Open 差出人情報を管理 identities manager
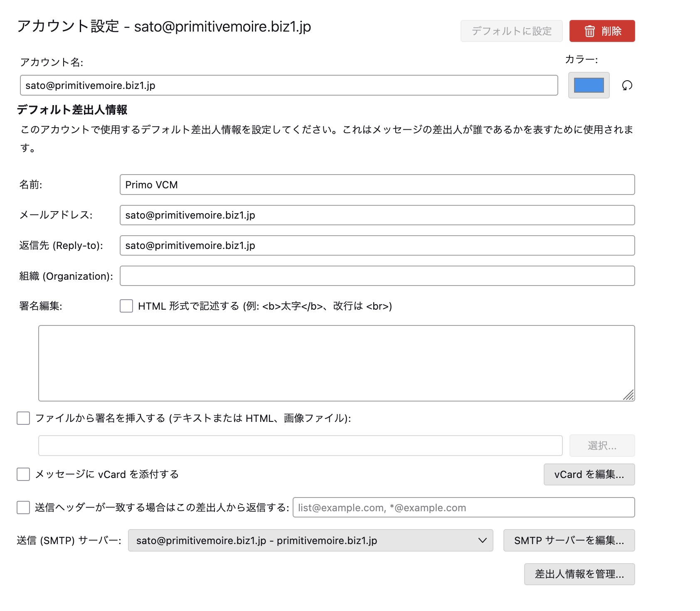The image size is (700, 611). coord(579,574)
